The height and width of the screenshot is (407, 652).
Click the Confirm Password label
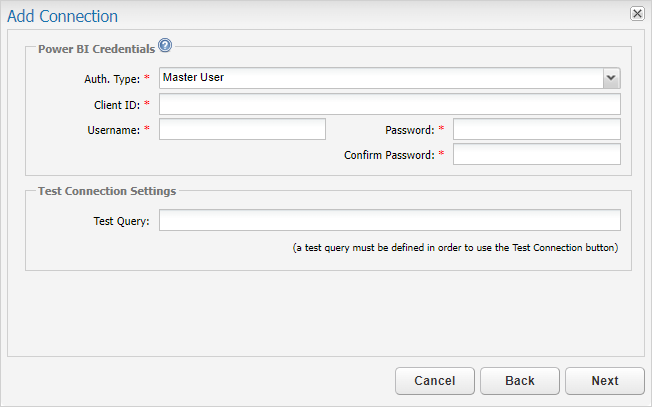point(389,155)
